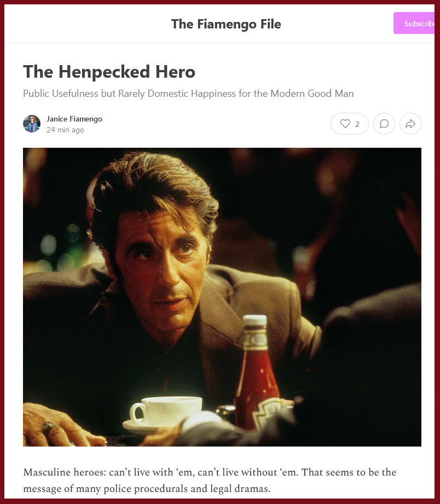Share the post using the arrow icon
The height and width of the screenshot is (504, 440).
[410, 124]
